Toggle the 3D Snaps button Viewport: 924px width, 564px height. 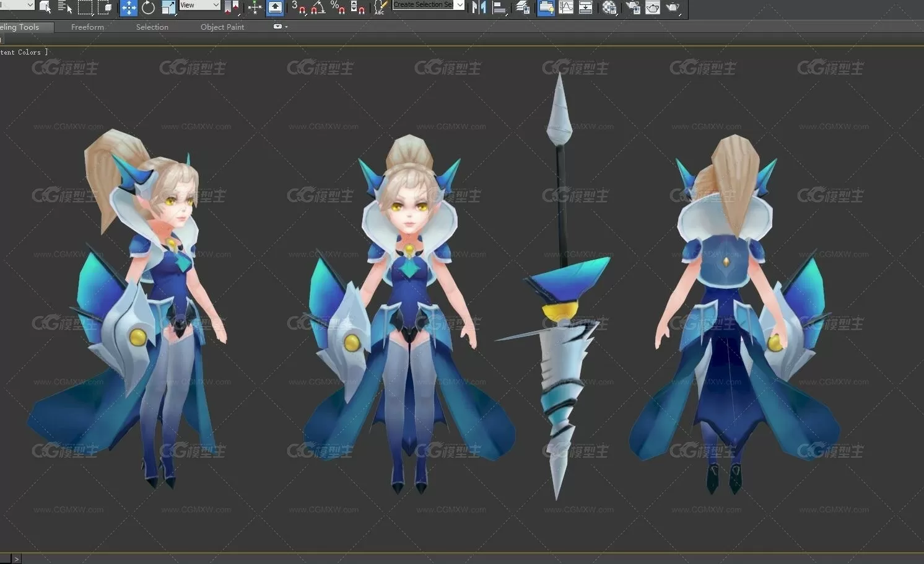coord(299,7)
